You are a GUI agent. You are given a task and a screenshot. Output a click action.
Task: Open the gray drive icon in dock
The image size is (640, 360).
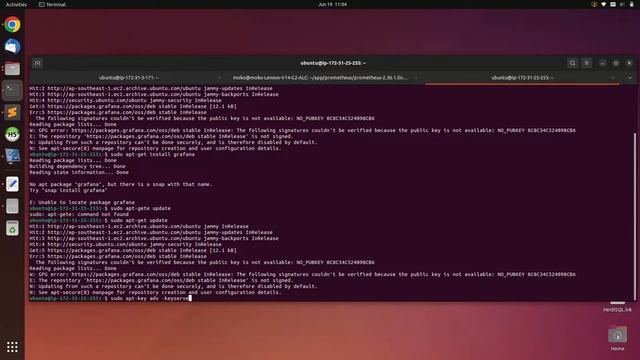[12, 206]
